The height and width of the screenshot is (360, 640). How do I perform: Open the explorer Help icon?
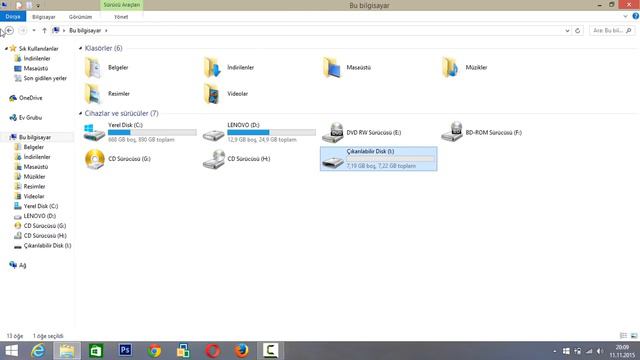pos(636,16)
